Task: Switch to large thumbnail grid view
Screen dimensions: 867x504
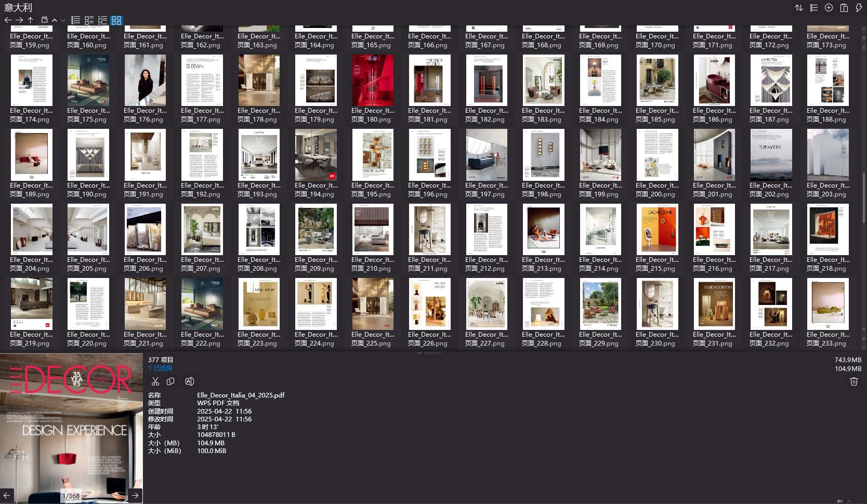Action: click(116, 20)
